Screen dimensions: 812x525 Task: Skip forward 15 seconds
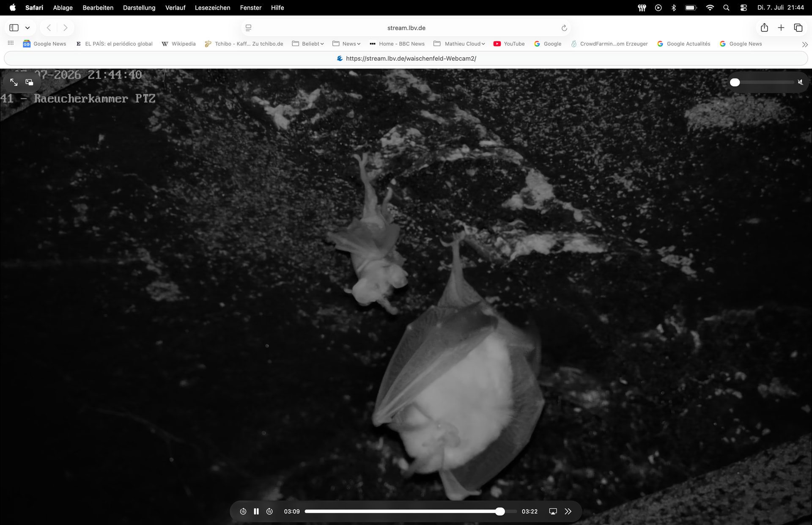[x=269, y=511]
